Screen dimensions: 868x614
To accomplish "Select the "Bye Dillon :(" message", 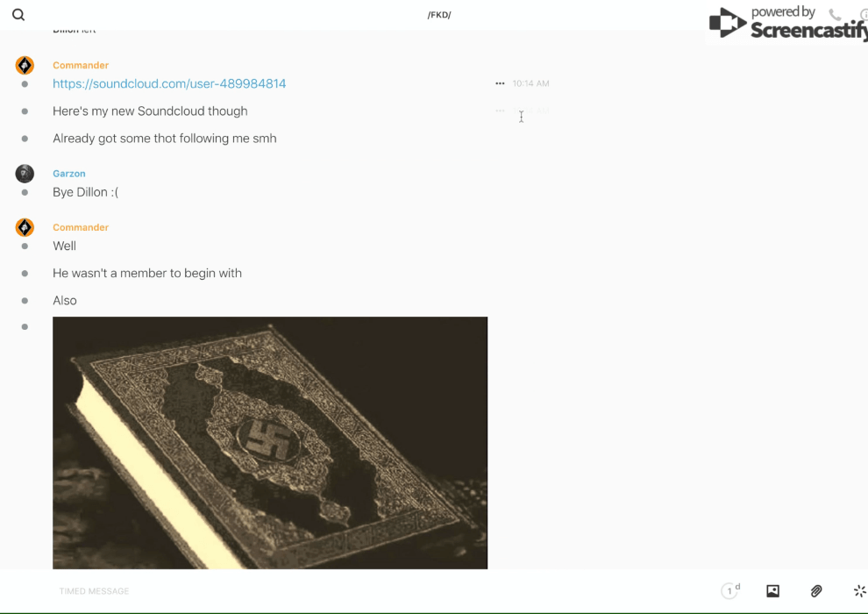I will (x=85, y=192).
